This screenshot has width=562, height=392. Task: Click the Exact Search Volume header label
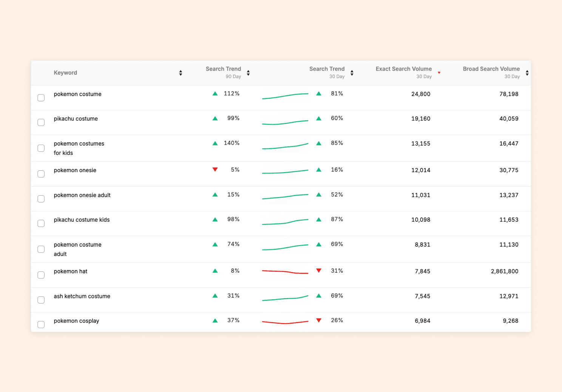[404, 69]
